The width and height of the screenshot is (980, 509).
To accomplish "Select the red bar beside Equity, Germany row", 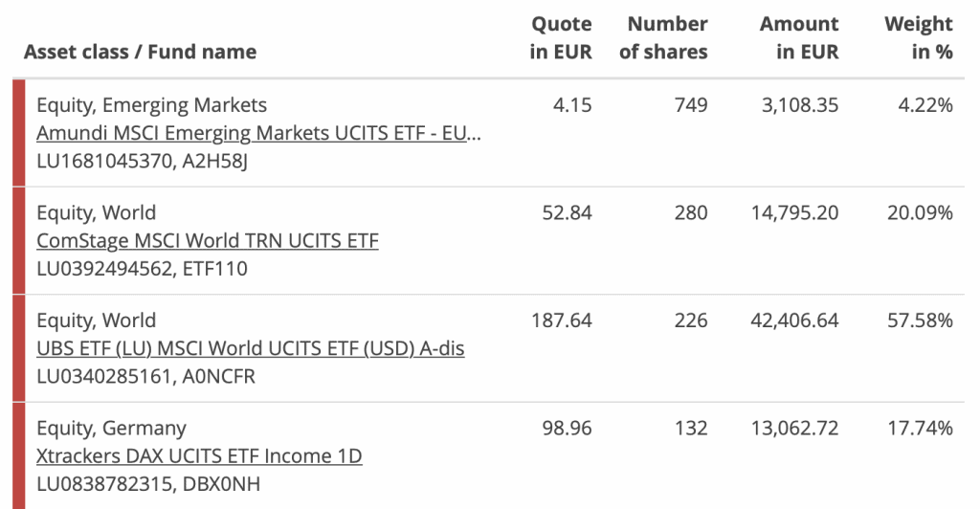I will pyautogui.click(x=19, y=456).
